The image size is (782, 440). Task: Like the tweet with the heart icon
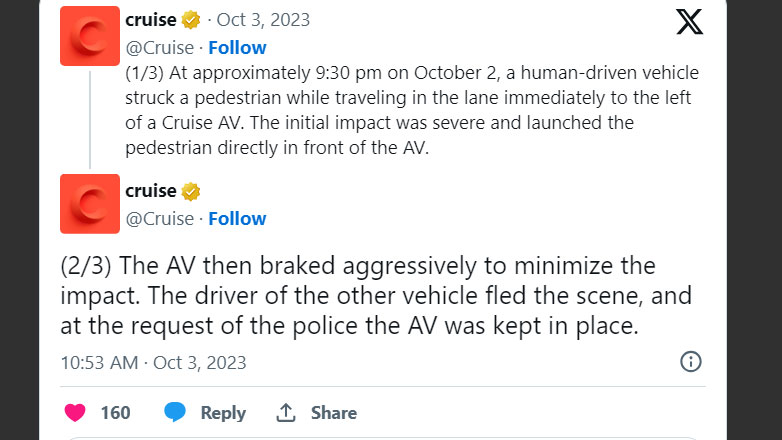click(x=75, y=412)
